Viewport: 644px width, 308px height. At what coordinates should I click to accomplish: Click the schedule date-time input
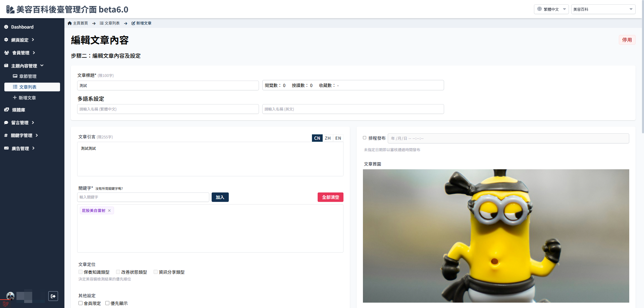(508, 138)
